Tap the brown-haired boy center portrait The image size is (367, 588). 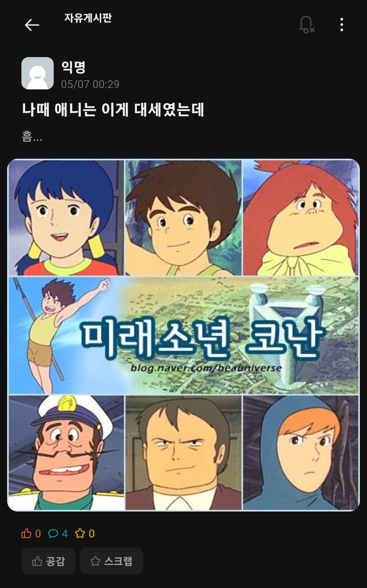click(x=183, y=218)
